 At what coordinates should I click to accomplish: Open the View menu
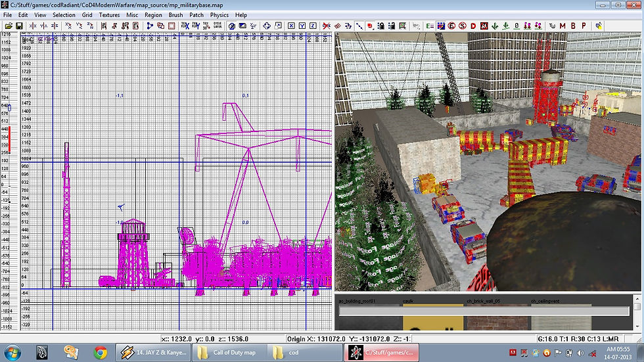(x=40, y=14)
